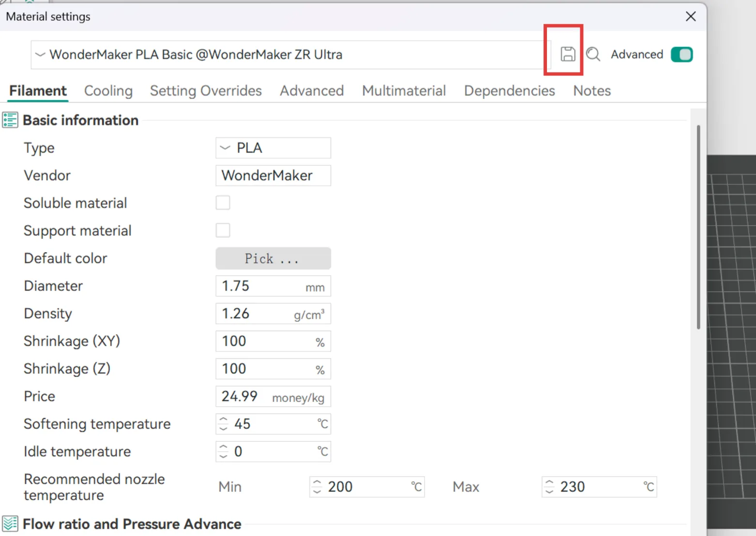Click the Basic information heading
The width and height of the screenshot is (756, 536).
coord(80,120)
